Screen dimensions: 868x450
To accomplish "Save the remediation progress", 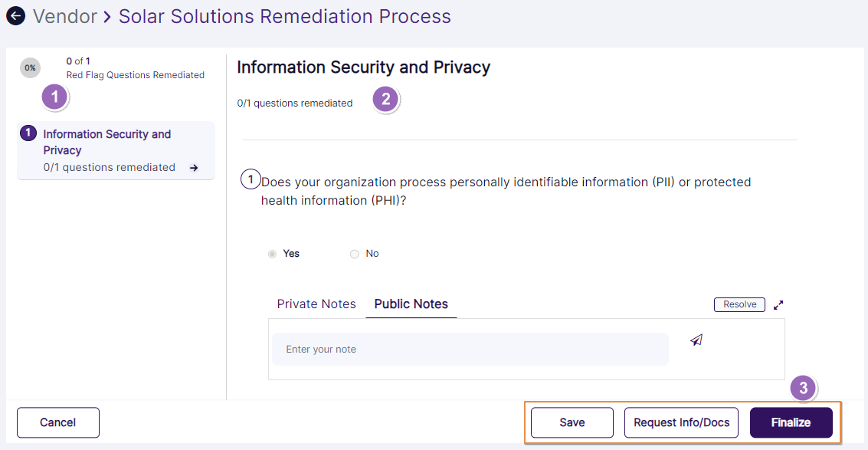I will click(572, 422).
